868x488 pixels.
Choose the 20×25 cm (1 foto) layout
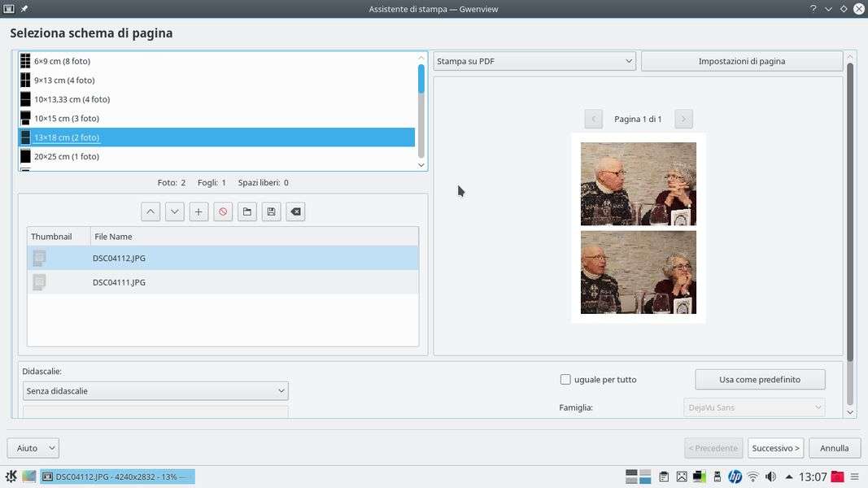coord(67,157)
